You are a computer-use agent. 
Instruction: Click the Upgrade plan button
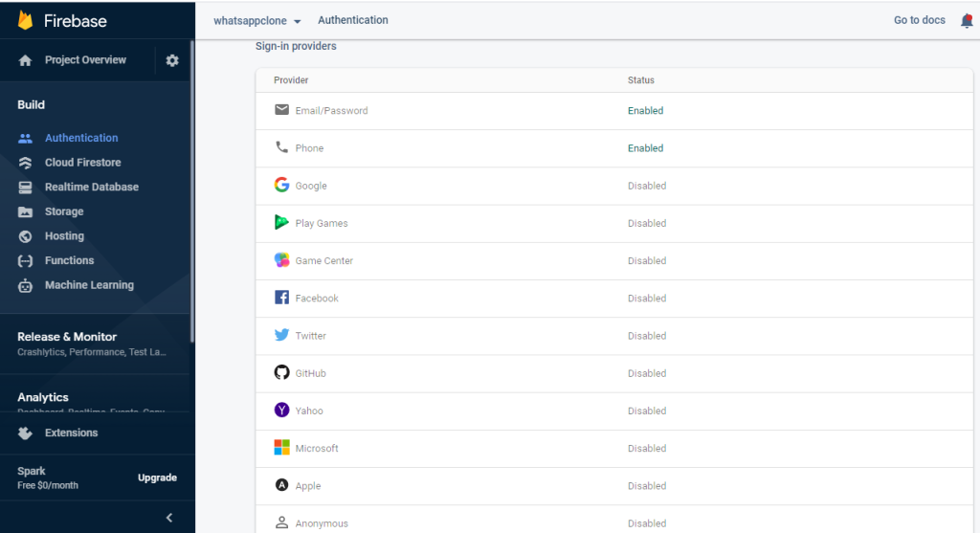pyautogui.click(x=158, y=478)
